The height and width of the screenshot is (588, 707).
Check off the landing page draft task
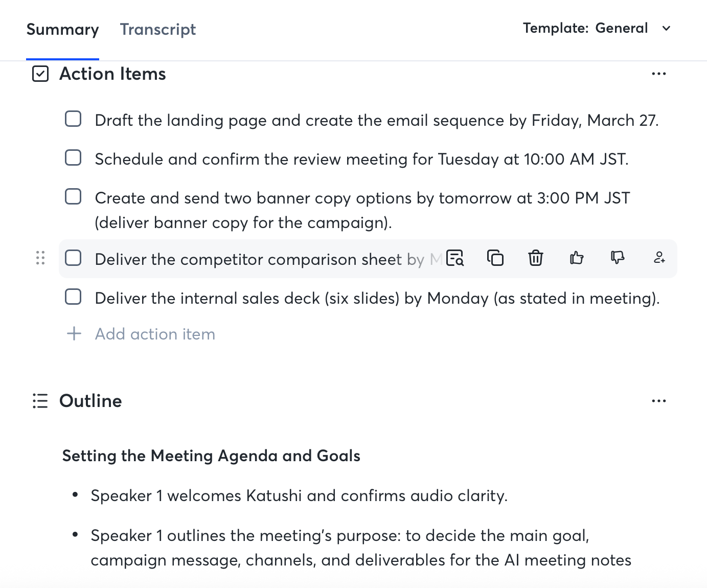73,119
